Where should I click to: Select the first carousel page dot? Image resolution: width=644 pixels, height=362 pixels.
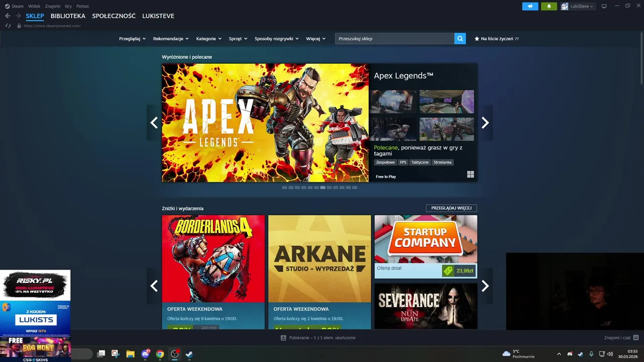coord(284,188)
